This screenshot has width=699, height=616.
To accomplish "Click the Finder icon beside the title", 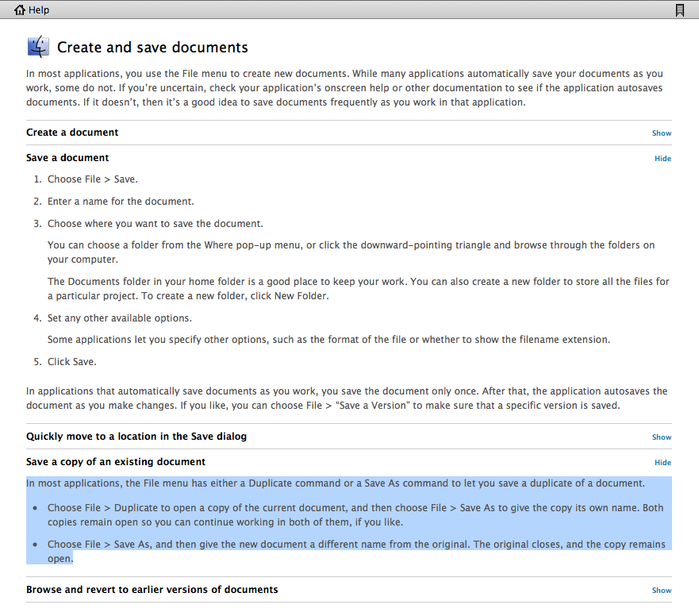I will click(x=38, y=47).
